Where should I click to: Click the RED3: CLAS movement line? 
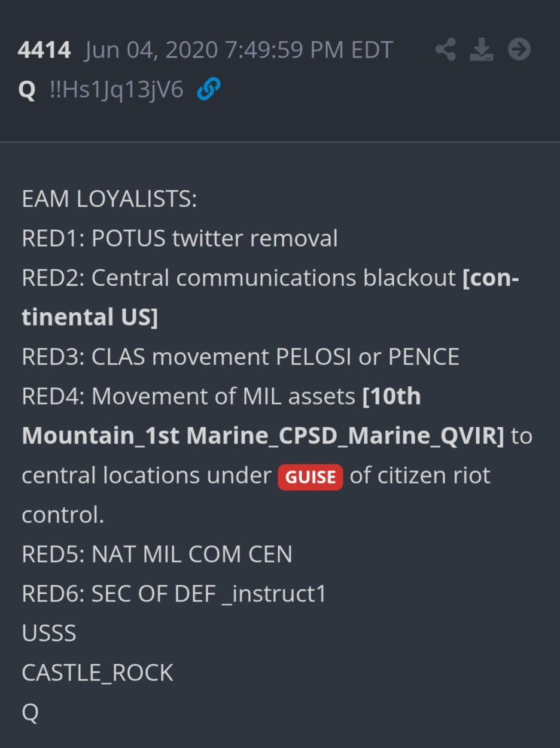[240, 357]
